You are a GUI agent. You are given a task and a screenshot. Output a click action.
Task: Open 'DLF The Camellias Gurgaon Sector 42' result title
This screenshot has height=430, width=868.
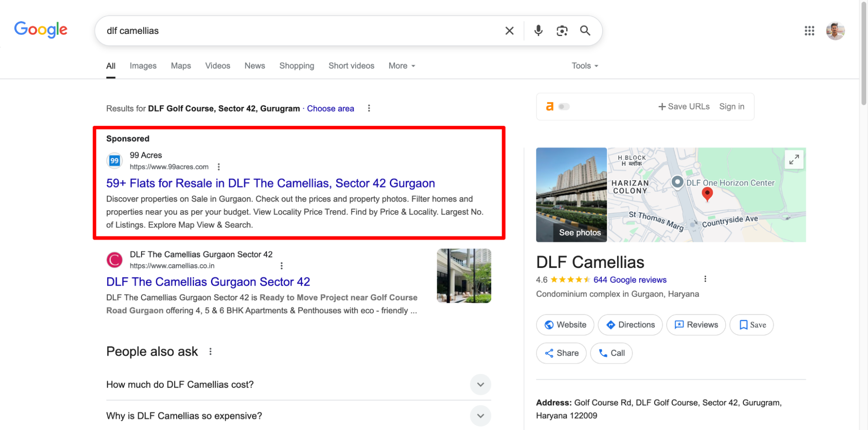(208, 282)
